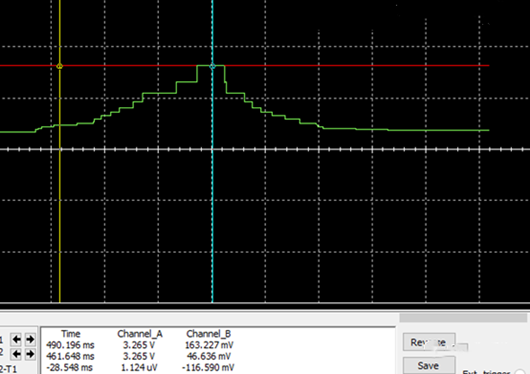The height and width of the screenshot is (374, 530).
Task: Grab the yellow T1 cursor handle
Action: [59, 66]
